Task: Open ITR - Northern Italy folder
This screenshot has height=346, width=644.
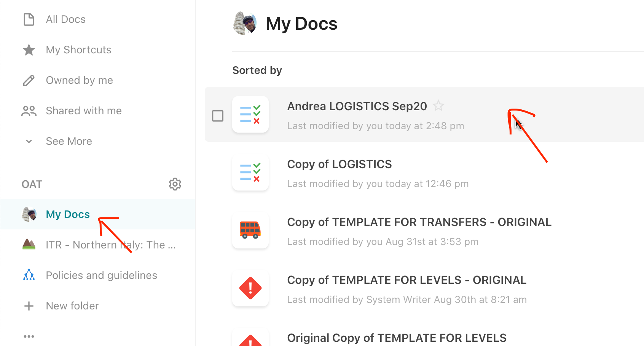Action: click(x=111, y=245)
